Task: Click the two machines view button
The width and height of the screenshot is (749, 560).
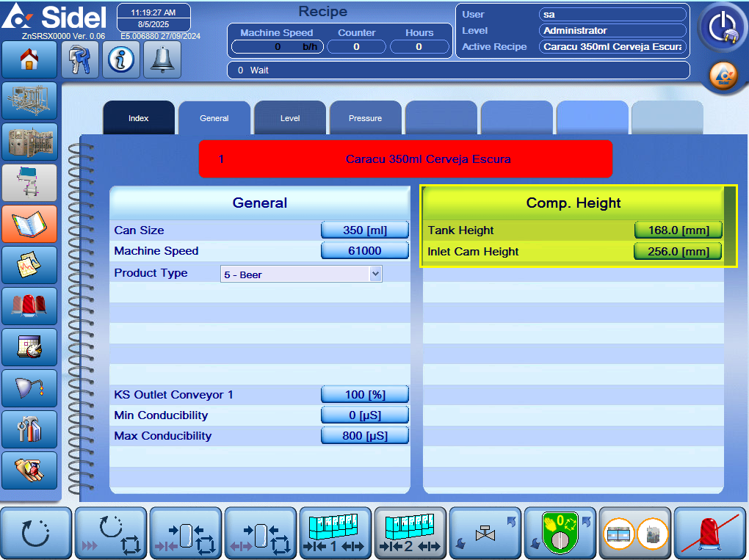Action: [635, 533]
